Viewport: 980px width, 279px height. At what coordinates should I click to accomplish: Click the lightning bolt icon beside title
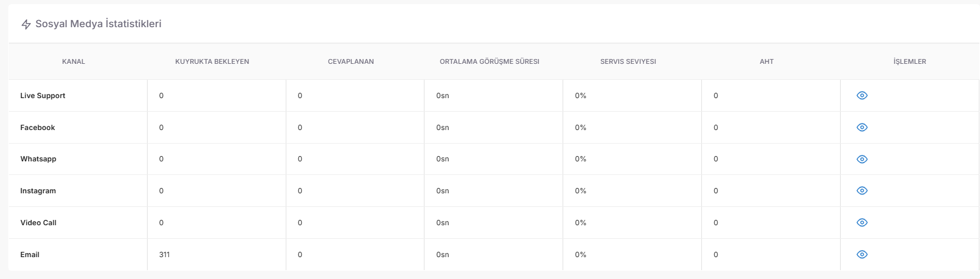pyautogui.click(x=26, y=24)
